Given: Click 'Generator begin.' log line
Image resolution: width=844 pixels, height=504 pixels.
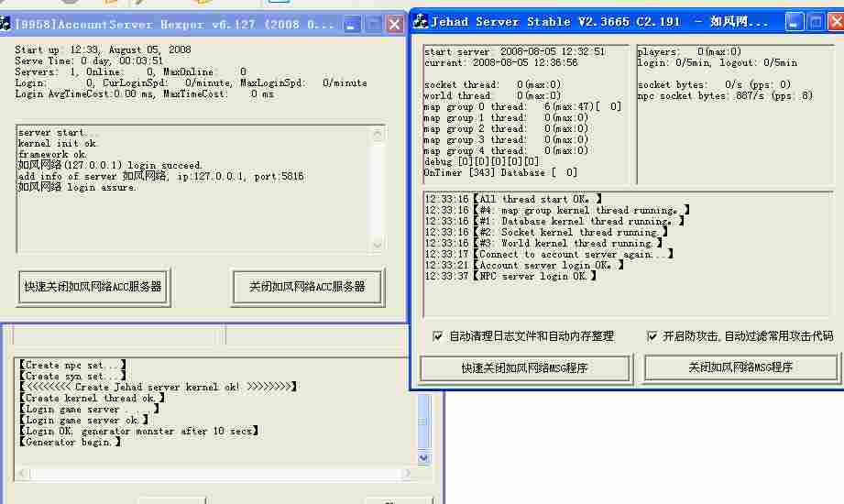Looking at the screenshot, I should pos(70,442).
